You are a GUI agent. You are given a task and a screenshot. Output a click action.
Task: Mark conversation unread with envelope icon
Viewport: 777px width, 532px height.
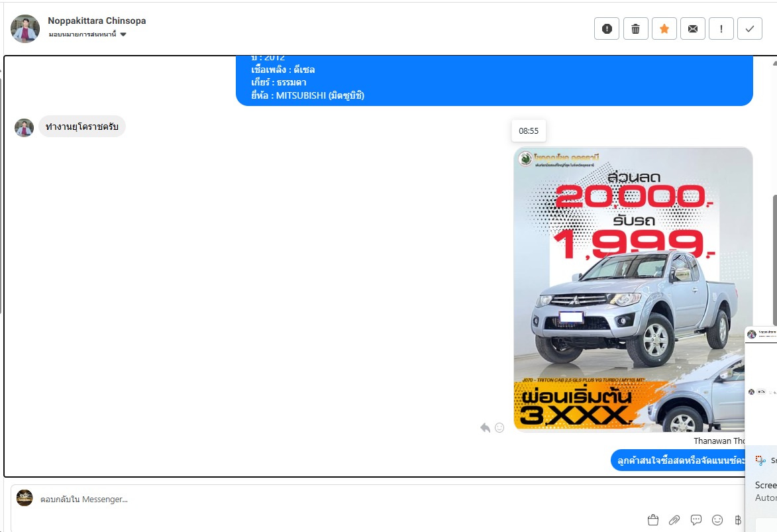tap(693, 28)
